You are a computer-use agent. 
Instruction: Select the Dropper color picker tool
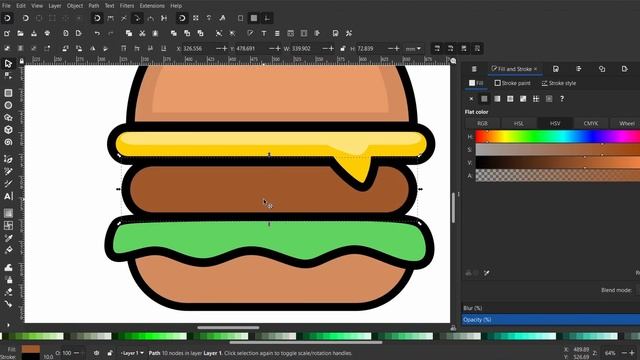pos(8,238)
